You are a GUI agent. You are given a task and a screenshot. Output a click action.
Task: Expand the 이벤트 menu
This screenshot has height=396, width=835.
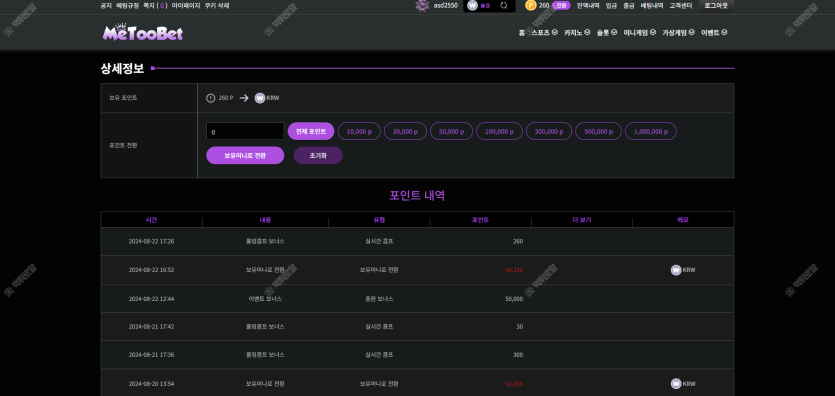714,32
